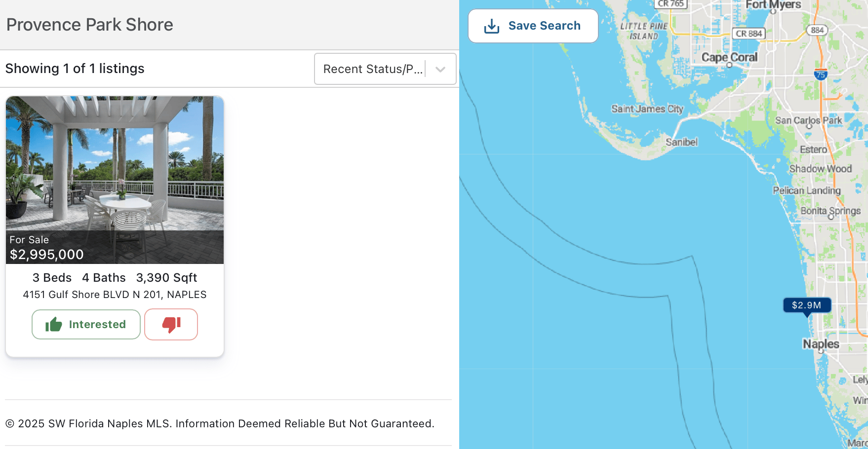Viewport: 868px width, 449px height.
Task: Click the red thumbs-down dislike button
Action: (171, 324)
